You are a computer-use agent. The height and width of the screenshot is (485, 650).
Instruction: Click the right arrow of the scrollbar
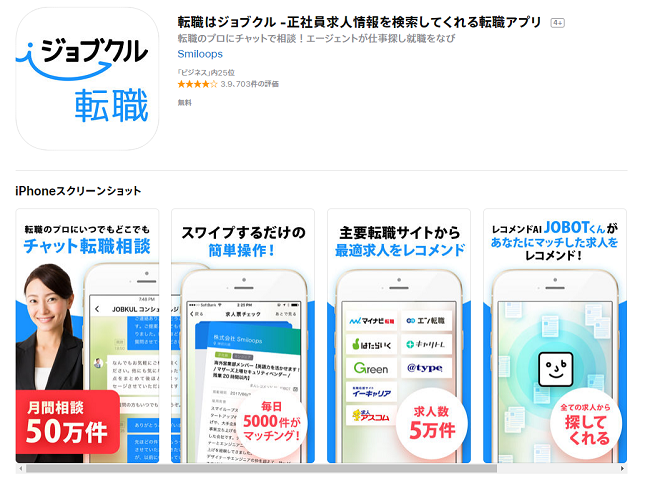click(x=622, y=468)
